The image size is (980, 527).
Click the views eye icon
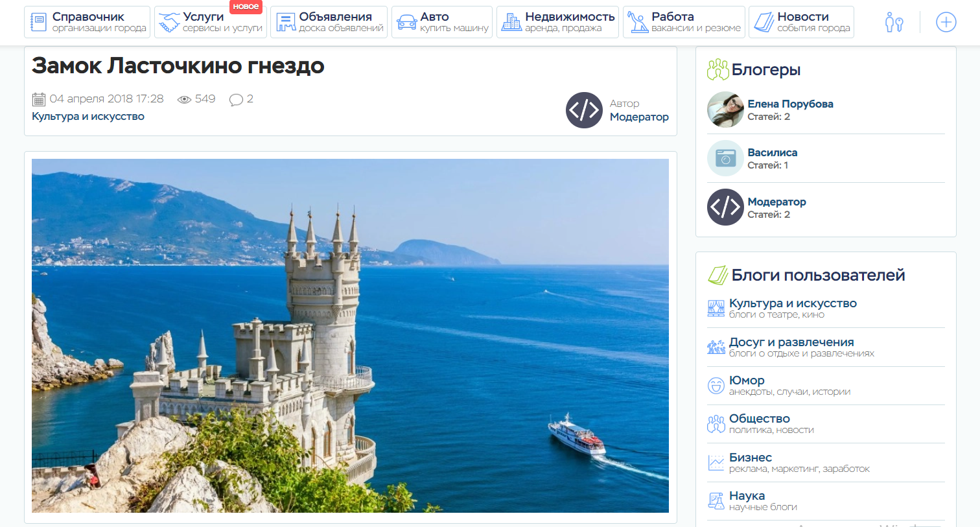tap(184, 99)
